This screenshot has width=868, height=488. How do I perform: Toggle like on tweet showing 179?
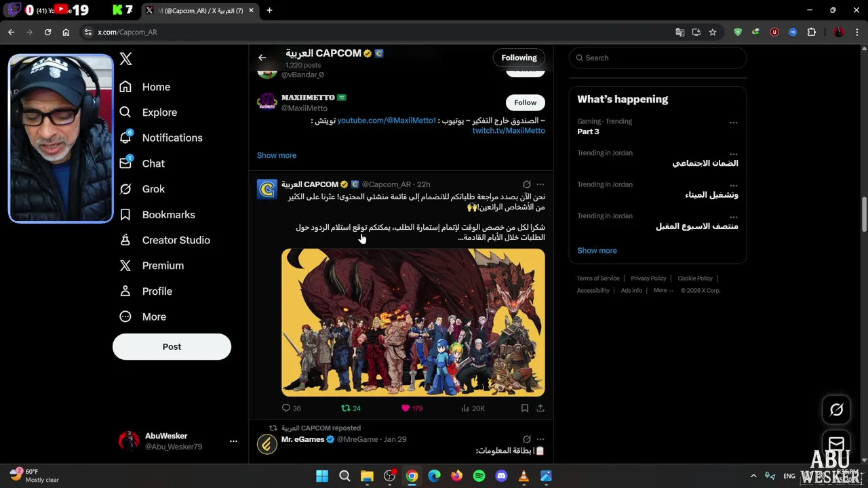[x=412, y=408]
